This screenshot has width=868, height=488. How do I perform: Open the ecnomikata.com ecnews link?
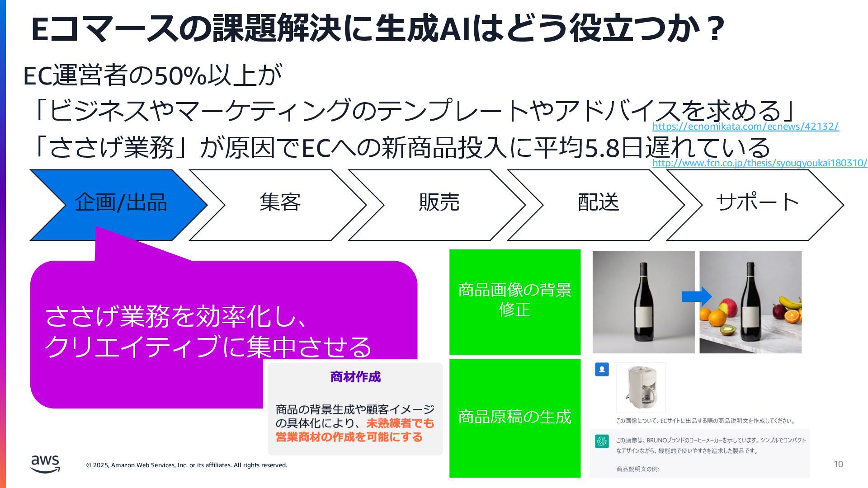745,127
